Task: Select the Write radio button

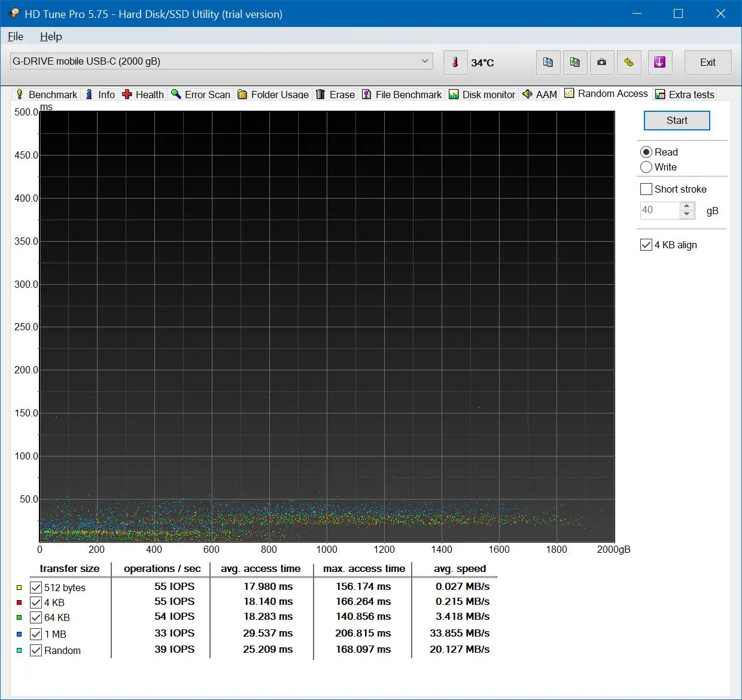Action: [646, 167]
